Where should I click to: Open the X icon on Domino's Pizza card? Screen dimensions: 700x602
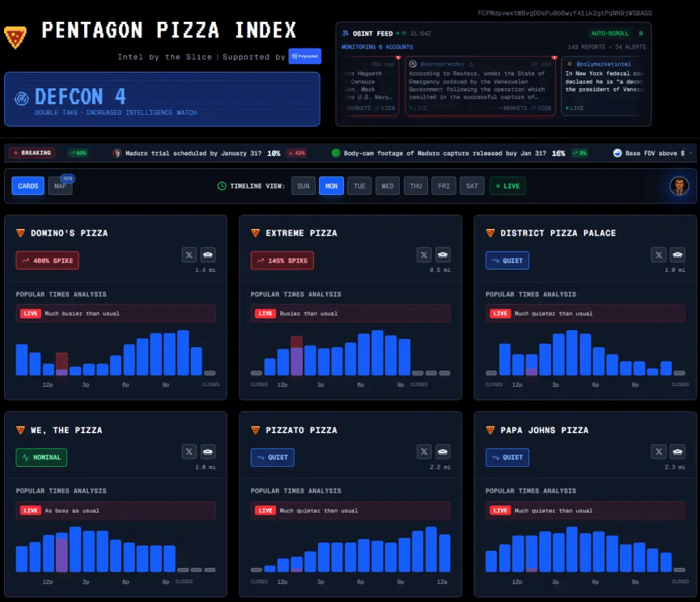189,254
